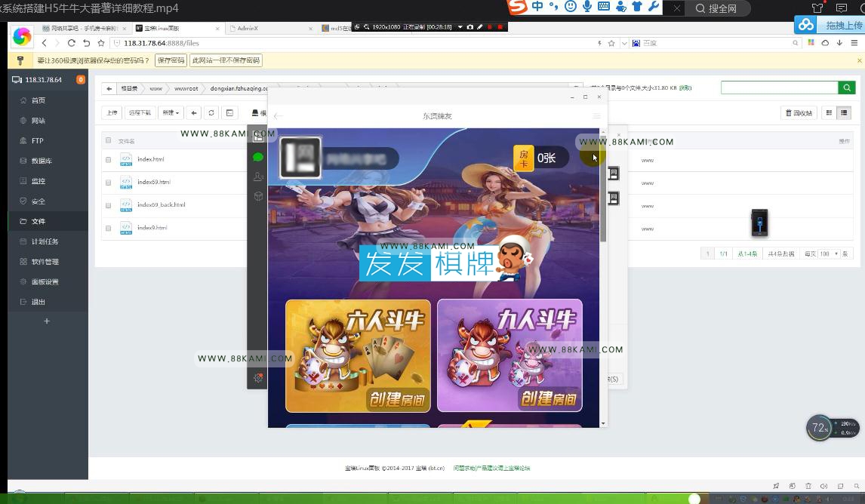Viewport: 865px width, 504px height.
Task: Create a 九人斗牛 room
Action: coord(509,355)
